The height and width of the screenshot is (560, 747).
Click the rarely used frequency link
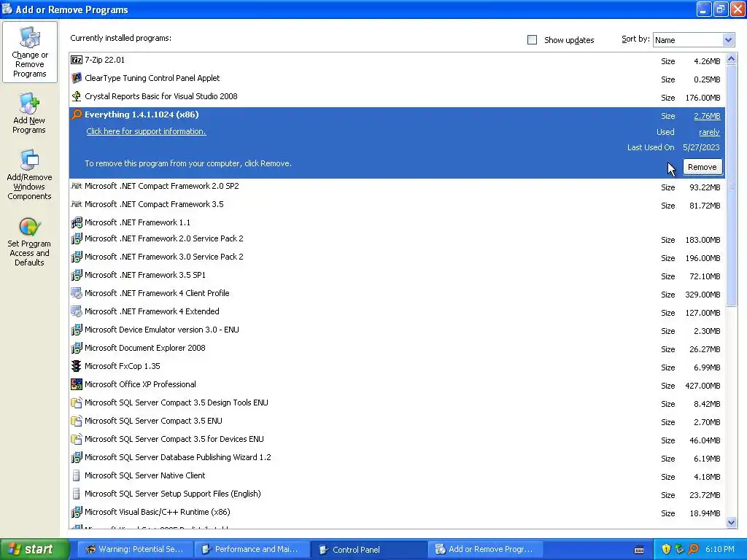coord(709,133)
